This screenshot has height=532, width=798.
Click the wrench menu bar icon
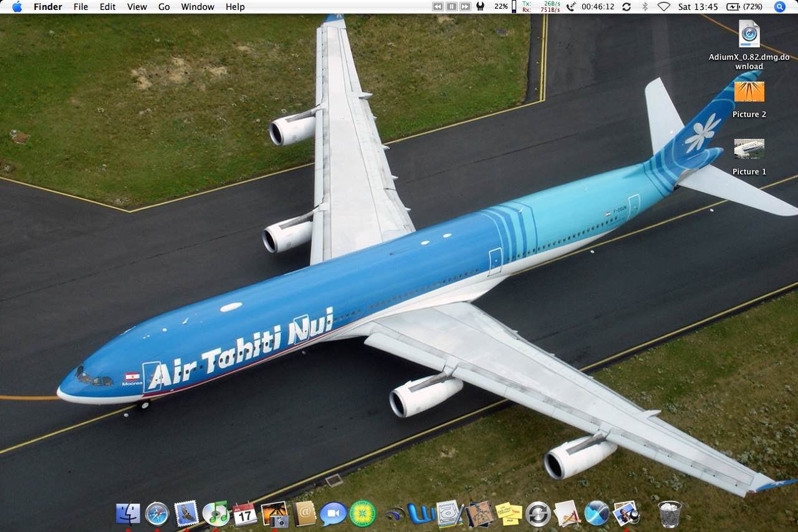[480, 7]
